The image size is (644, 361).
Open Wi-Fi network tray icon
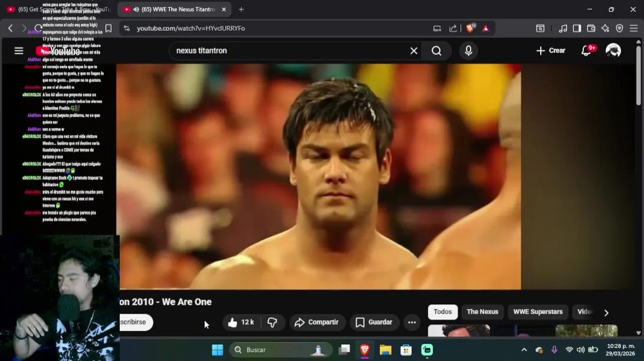pos(569,350)
